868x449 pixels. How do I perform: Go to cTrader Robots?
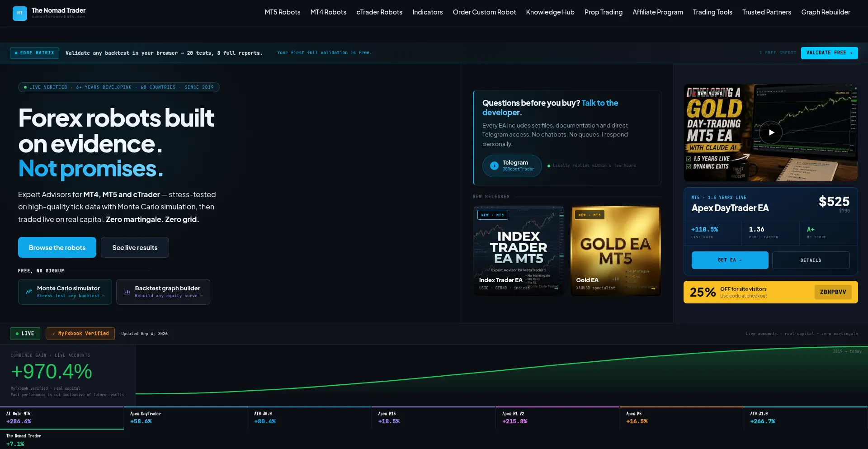(379, 12)
